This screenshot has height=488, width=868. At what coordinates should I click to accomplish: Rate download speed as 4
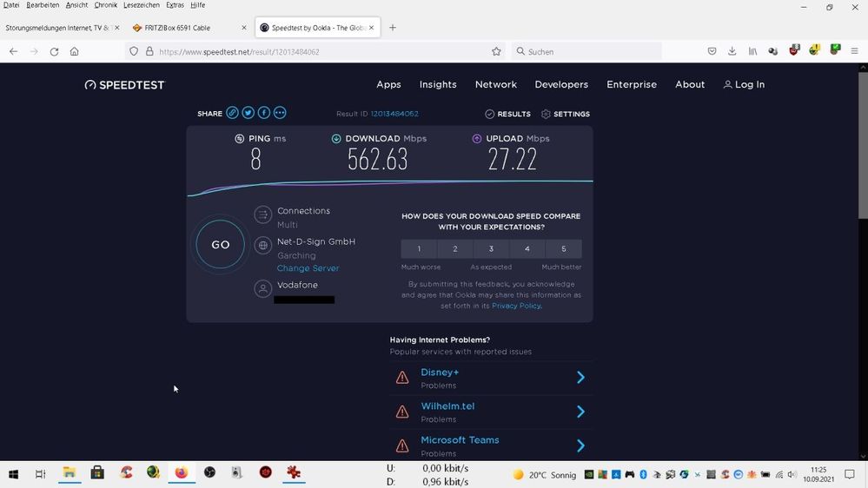tap(527, 249)
